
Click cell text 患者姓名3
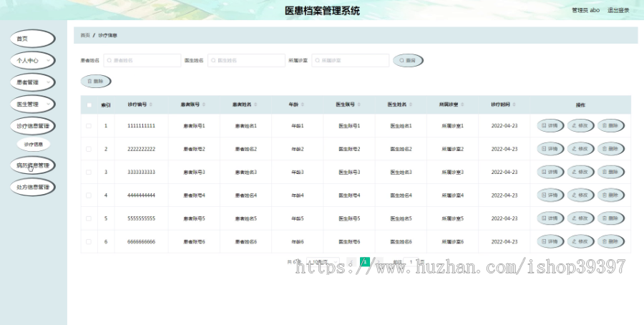point(245,172)
